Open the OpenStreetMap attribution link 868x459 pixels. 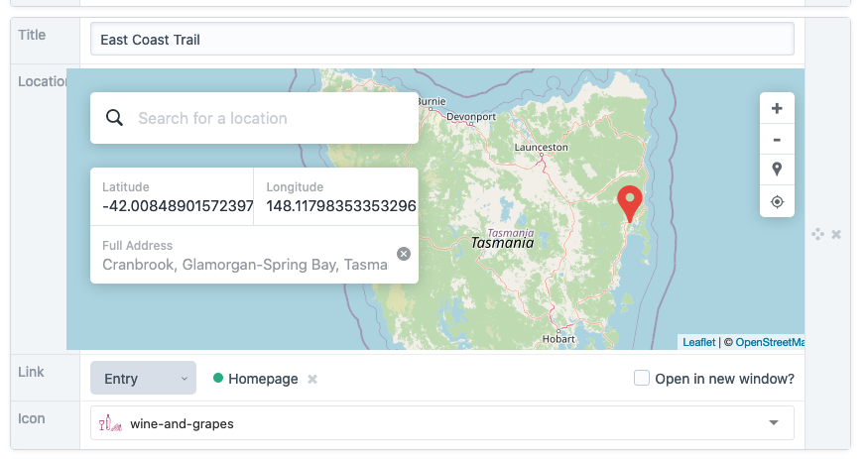(x=770, y=342)
